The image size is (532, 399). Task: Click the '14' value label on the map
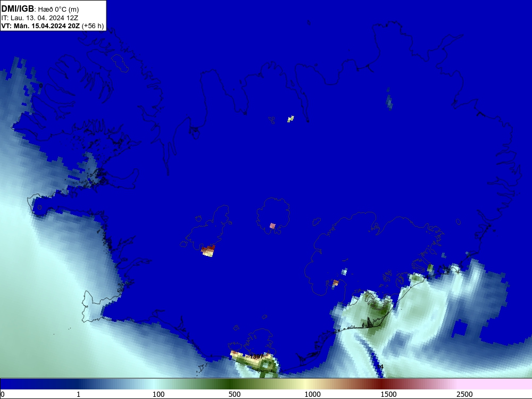380,367
